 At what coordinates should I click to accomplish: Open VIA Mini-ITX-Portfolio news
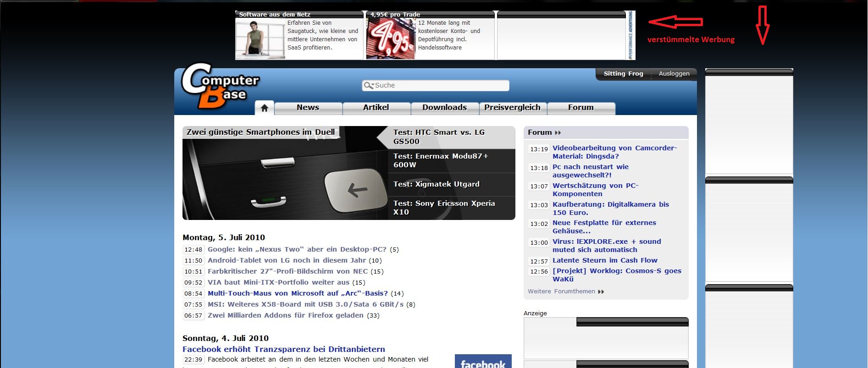279,283
